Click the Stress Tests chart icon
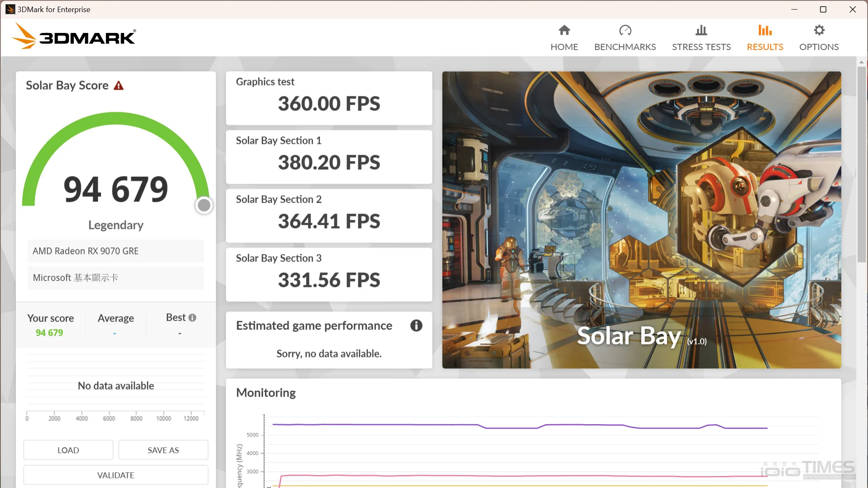The width and height of the screenshot is (868, 488). [x=701, y=30]
